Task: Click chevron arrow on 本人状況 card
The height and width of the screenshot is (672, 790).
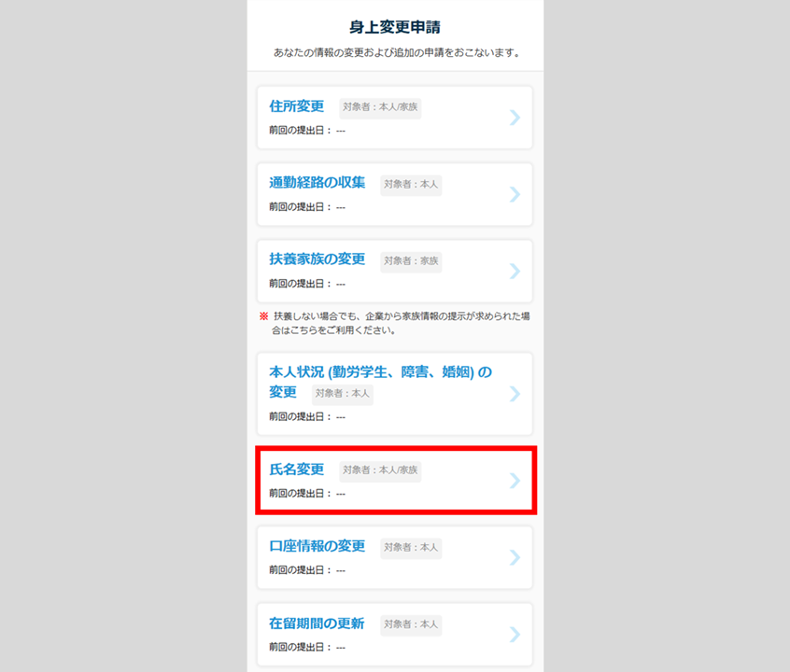Action: [x=515, y=394]
